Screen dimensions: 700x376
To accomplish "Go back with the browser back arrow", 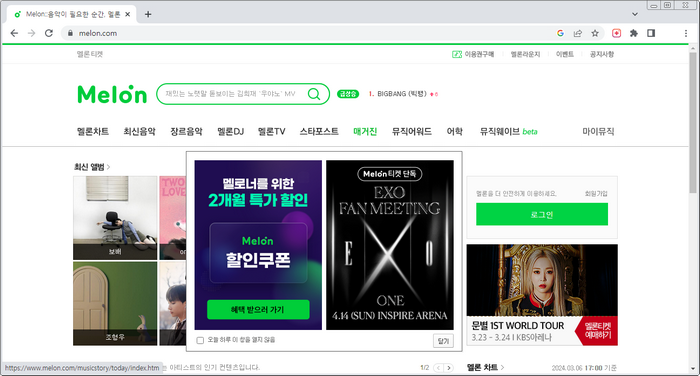I will click(14, 33).
